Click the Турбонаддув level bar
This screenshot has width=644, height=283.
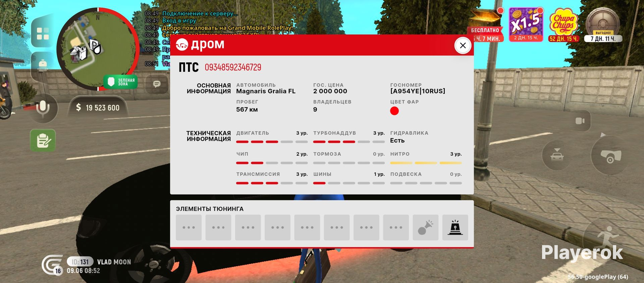click(x=349, y=142)
